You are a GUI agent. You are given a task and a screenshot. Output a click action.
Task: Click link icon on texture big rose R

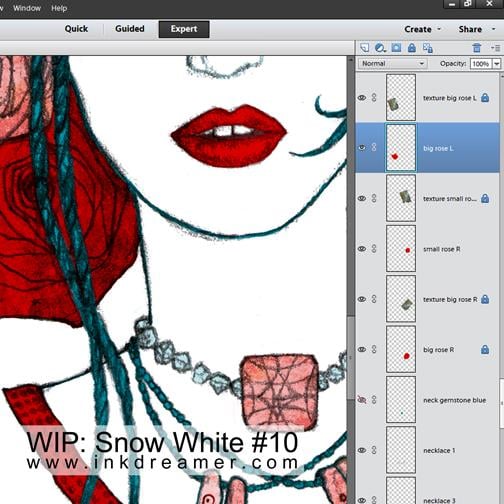click(x=374, y=299)
